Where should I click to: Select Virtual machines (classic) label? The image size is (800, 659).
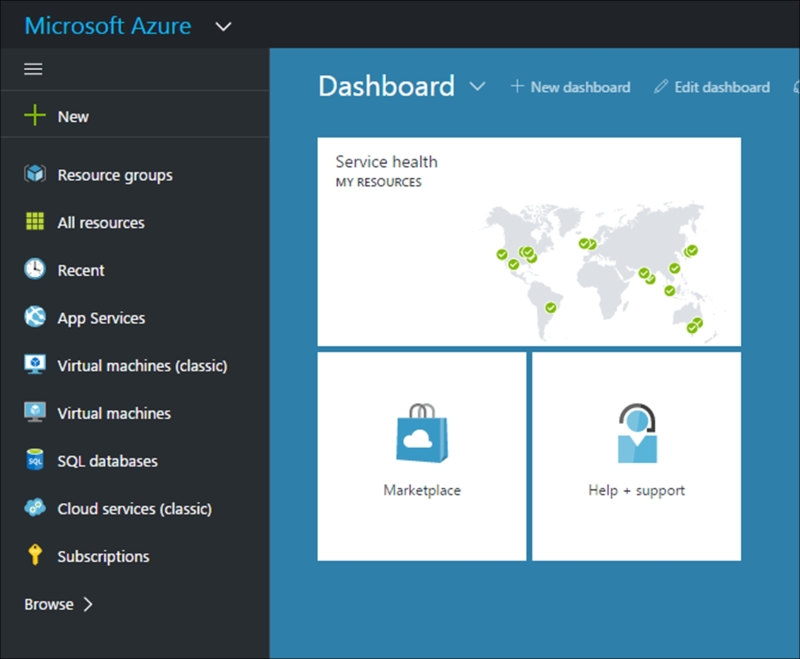click(x=142, y=366)
